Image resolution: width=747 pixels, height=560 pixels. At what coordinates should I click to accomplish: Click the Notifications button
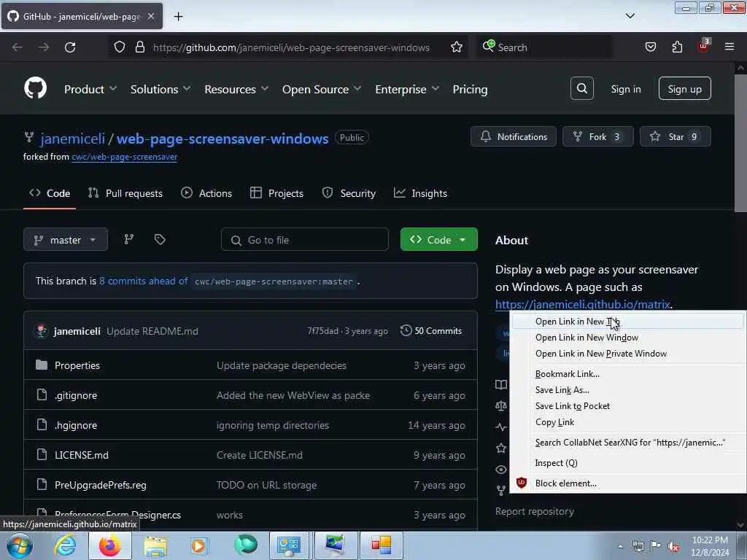pyautogui.click(x=513, y=136)
